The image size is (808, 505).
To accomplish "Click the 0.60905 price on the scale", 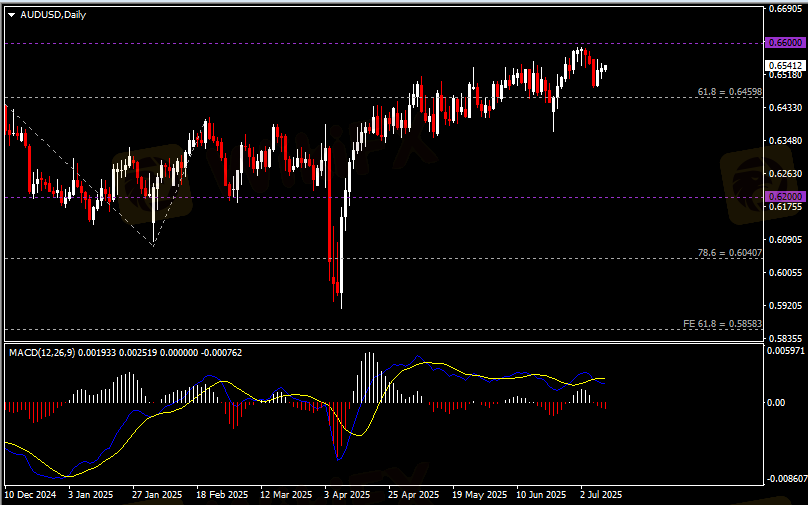I will 785,240.
